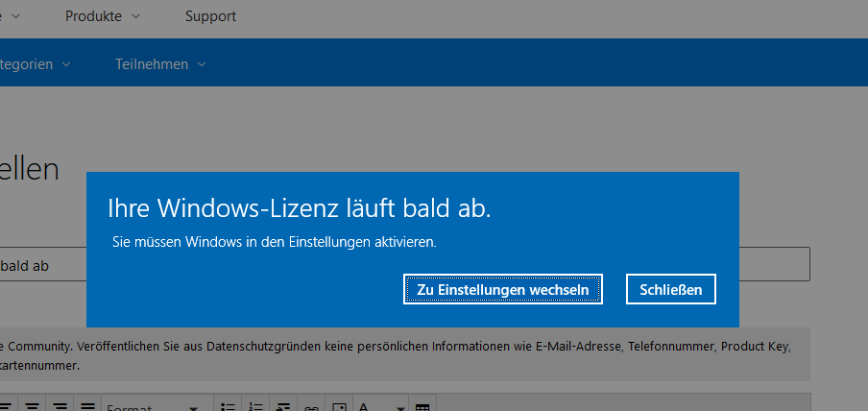Dismiss the dialog with Schließen

point(671,289)
